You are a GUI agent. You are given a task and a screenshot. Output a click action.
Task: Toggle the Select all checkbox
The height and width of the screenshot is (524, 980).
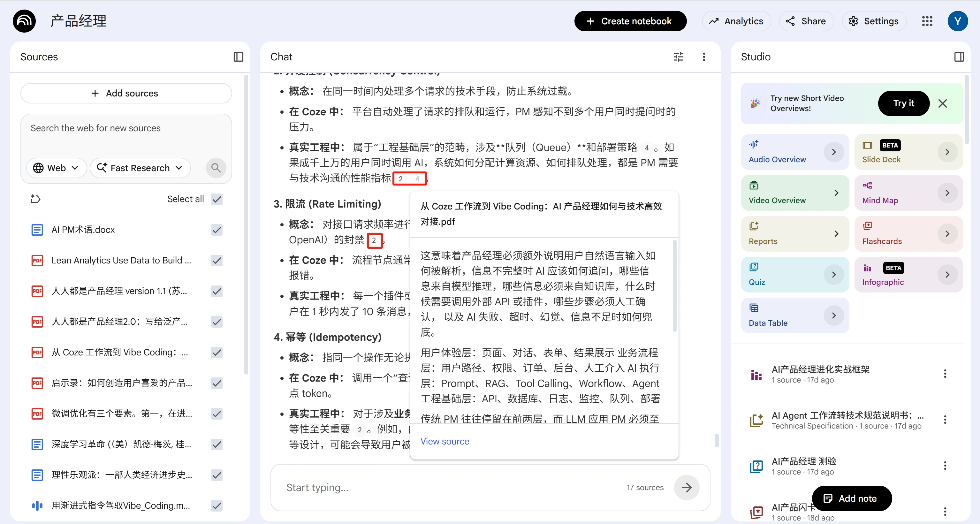pyautogui.click(x=217, y=199)
